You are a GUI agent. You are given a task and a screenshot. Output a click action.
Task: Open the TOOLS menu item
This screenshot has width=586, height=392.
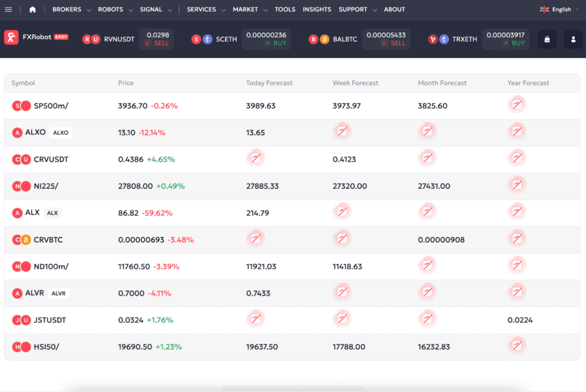285,9
